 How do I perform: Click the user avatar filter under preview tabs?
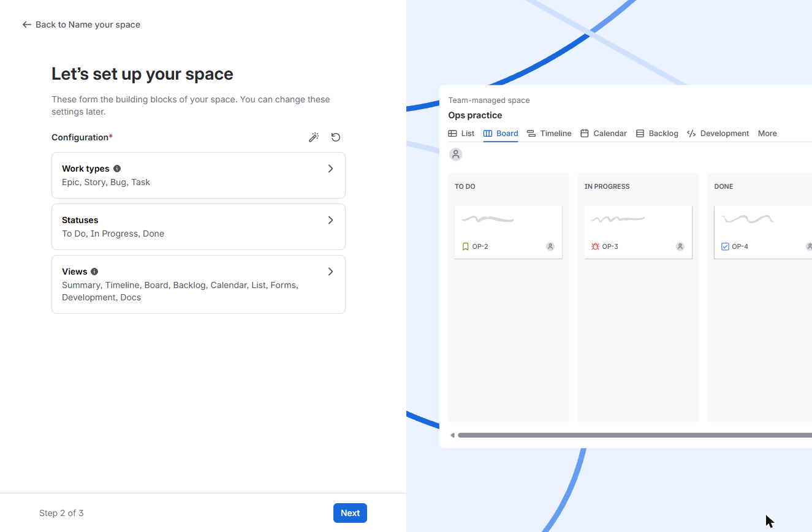[456, 154]
